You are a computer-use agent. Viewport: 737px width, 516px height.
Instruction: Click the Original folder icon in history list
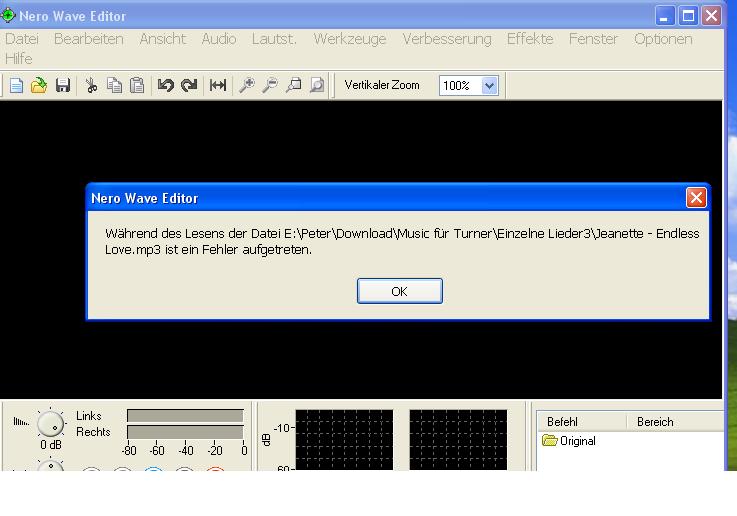(x=549, y=441)
